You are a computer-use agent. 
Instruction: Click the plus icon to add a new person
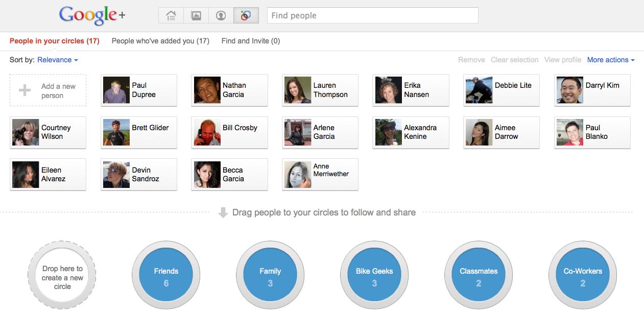25,90
